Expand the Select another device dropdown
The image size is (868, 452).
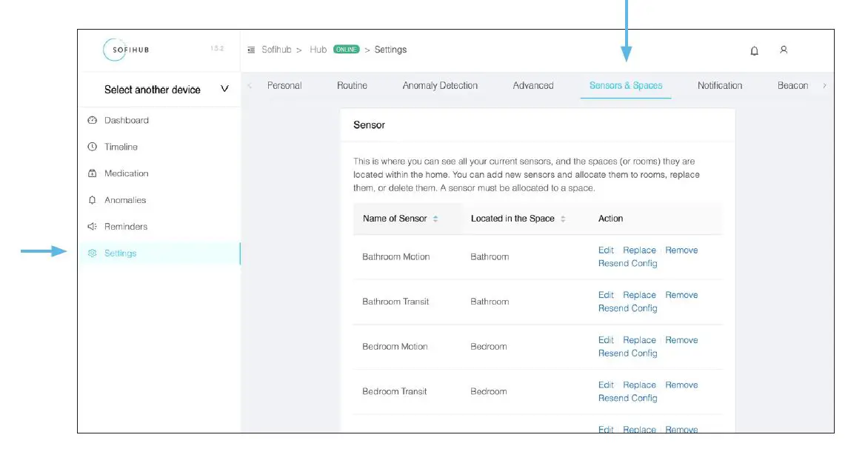click(224, 89)
